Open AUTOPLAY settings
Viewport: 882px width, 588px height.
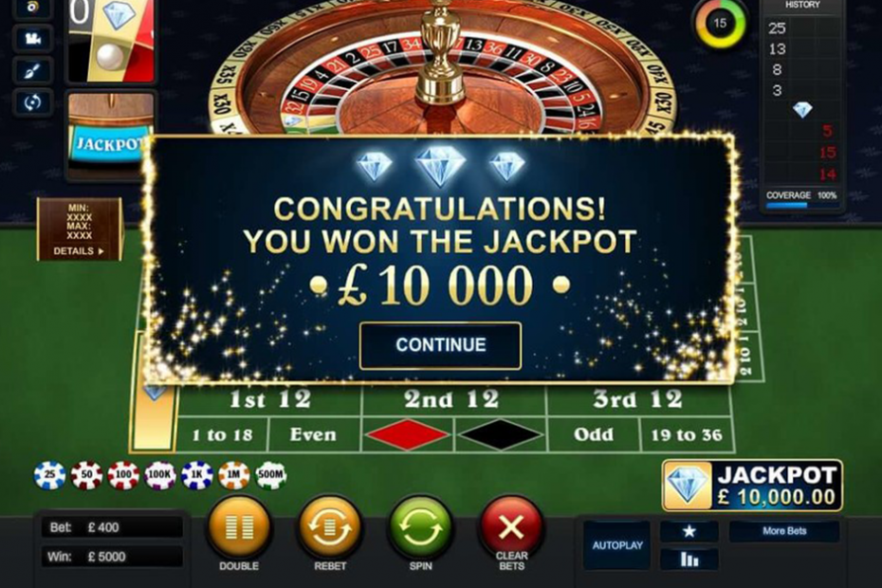[617, 545]
